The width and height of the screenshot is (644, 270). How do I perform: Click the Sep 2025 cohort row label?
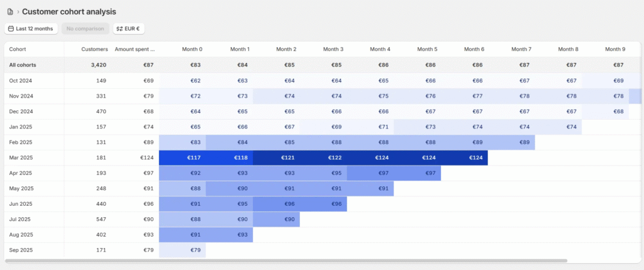[22, 250]
